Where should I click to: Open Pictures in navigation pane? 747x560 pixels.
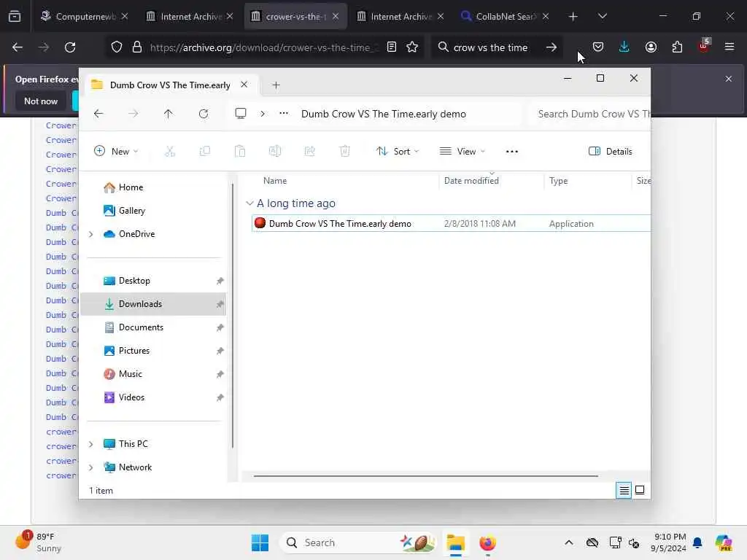[134, 351]
